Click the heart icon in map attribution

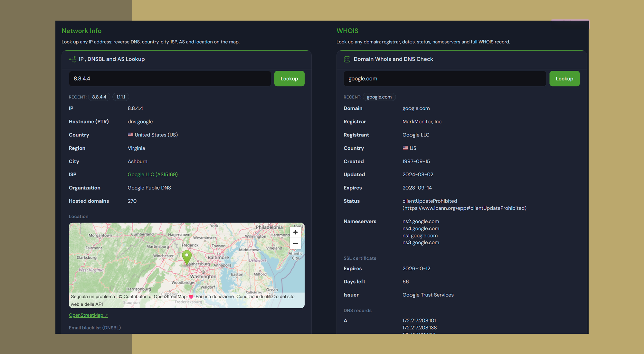tap(191, 297)
